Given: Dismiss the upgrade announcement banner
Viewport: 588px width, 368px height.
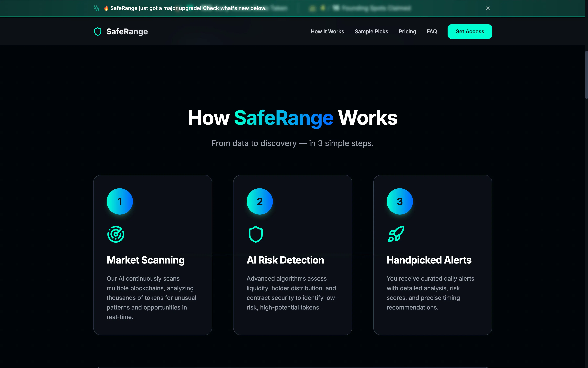Looking at the screenshot, I should coord(488,8).
